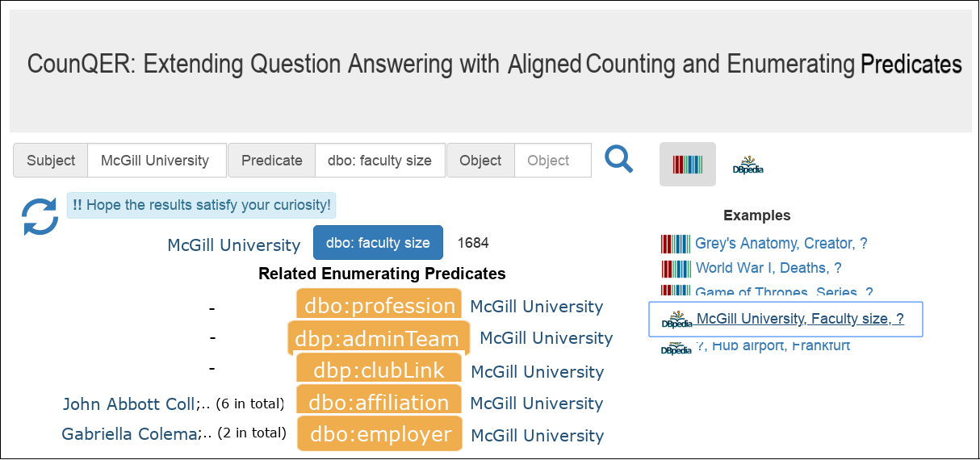Click Wikidata icon beside World War I example
Screen dimensions: 980x460
pos(676,268)
